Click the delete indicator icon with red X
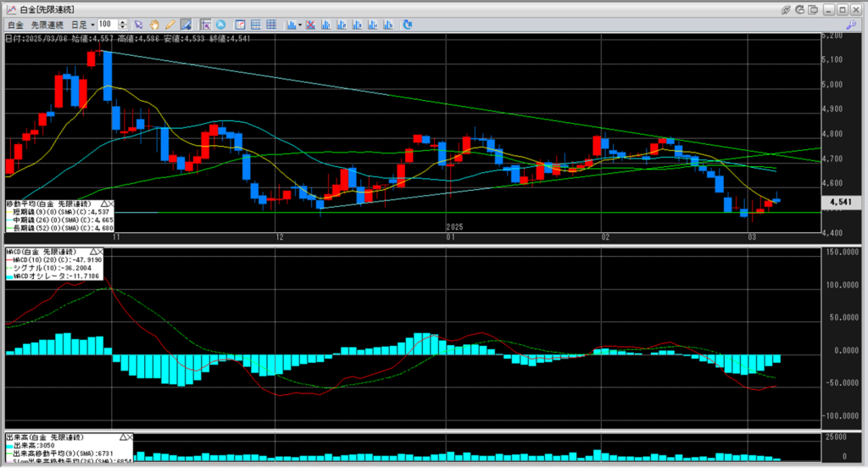868x468 pixels. (x=310, y=25)
